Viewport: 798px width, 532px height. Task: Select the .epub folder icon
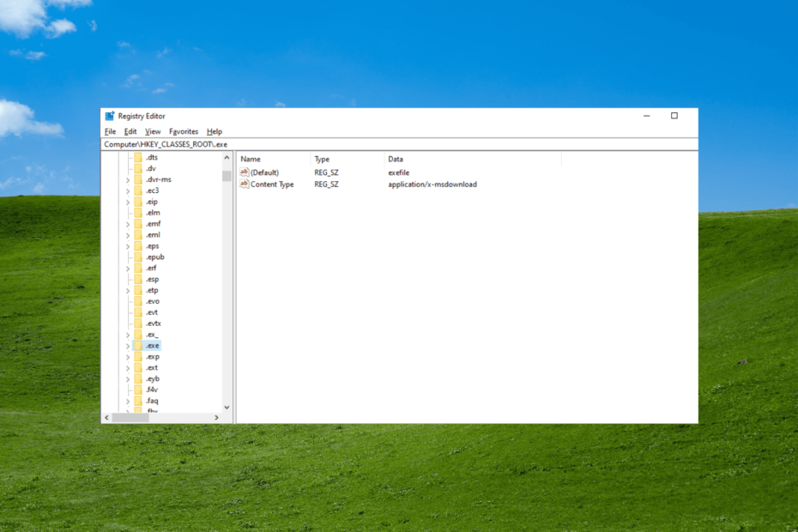138,257
